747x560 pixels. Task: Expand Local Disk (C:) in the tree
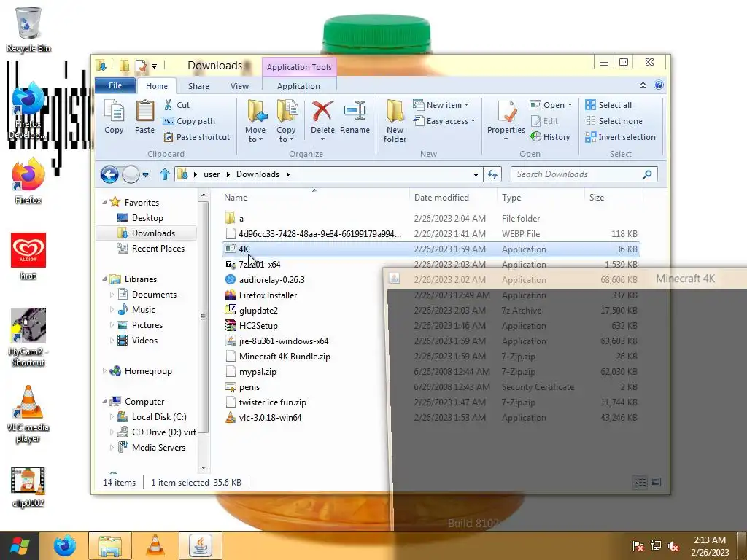pos(112,416)
